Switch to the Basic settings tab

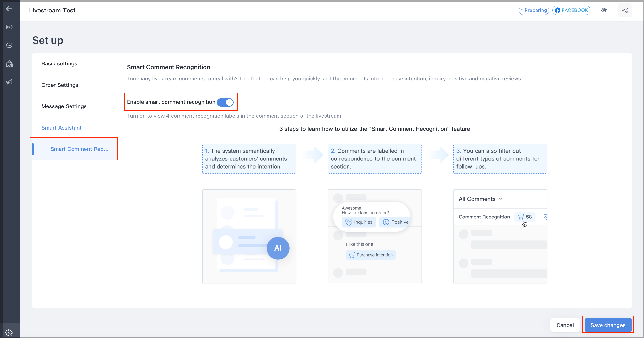(x=59, y=63)
